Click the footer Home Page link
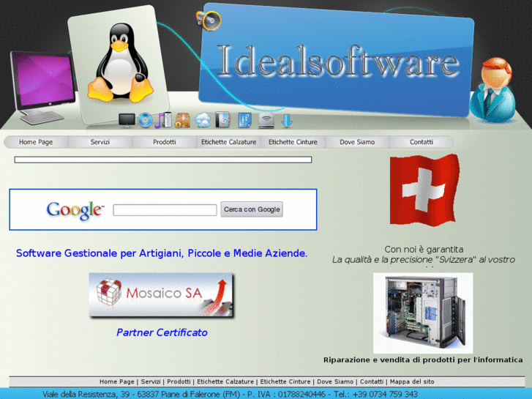This screenshot has height=399, width=532. click(x=116, y=381)
